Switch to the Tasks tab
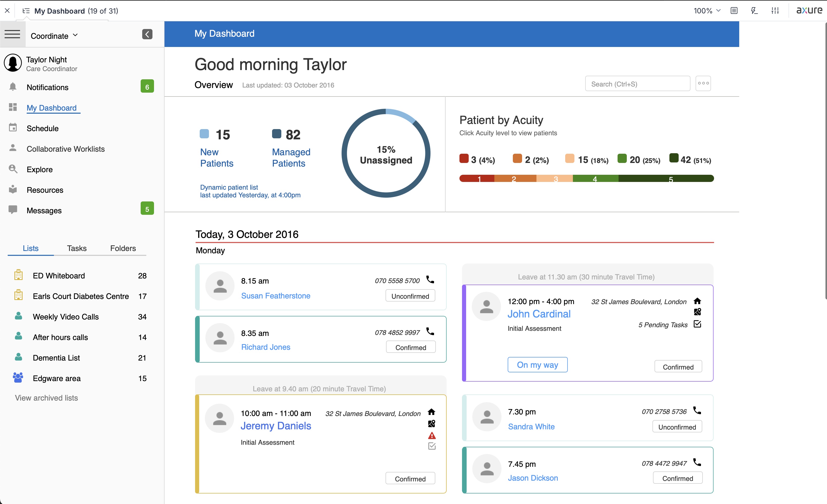This screenshot has height=504, width=827. (76, 248)
